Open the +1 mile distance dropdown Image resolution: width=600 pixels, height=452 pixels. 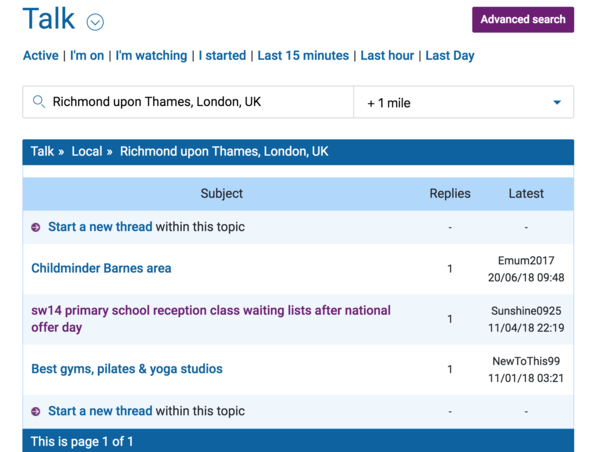coord(463,102)
